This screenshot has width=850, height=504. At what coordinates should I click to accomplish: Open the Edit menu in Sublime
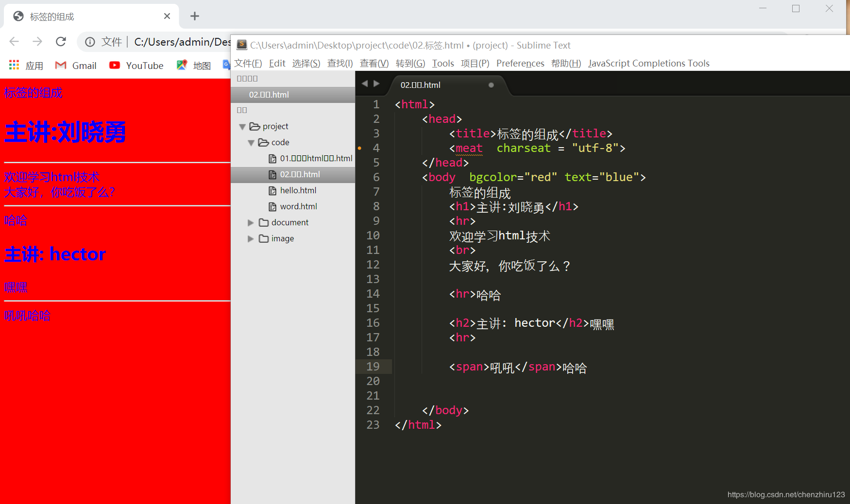[x=277, y=64]
